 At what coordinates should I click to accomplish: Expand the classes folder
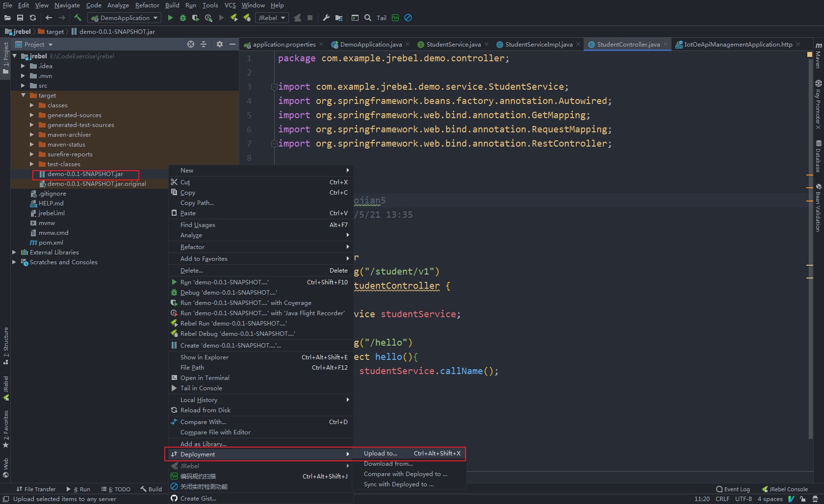coord(32,105)
